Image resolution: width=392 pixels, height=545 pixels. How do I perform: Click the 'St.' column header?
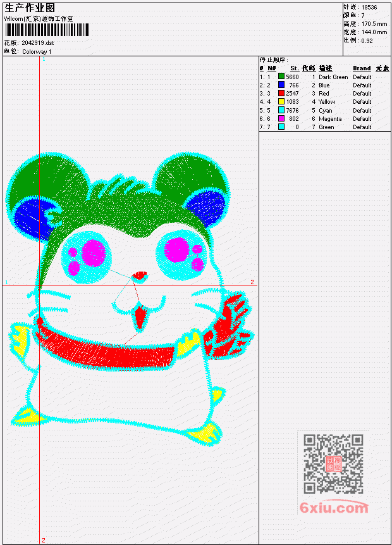click(295, 68)
